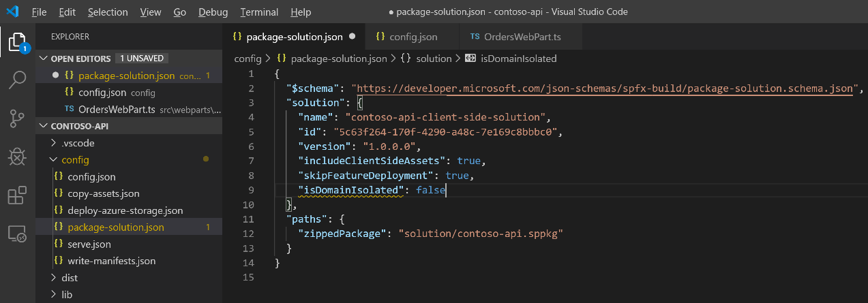Click TS icon on OrdersWebPart.ts tab
868x303 pixels.
coord(474,36)
